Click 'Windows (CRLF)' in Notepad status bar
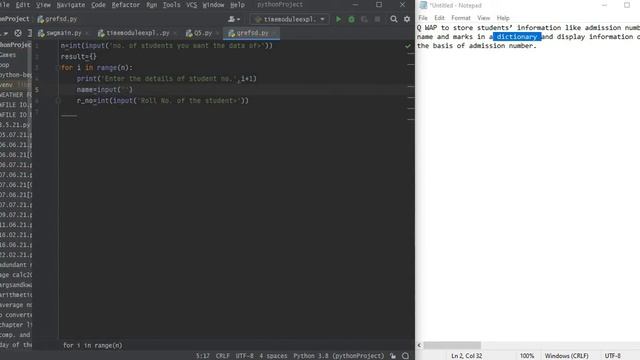 tap(567, 356)
